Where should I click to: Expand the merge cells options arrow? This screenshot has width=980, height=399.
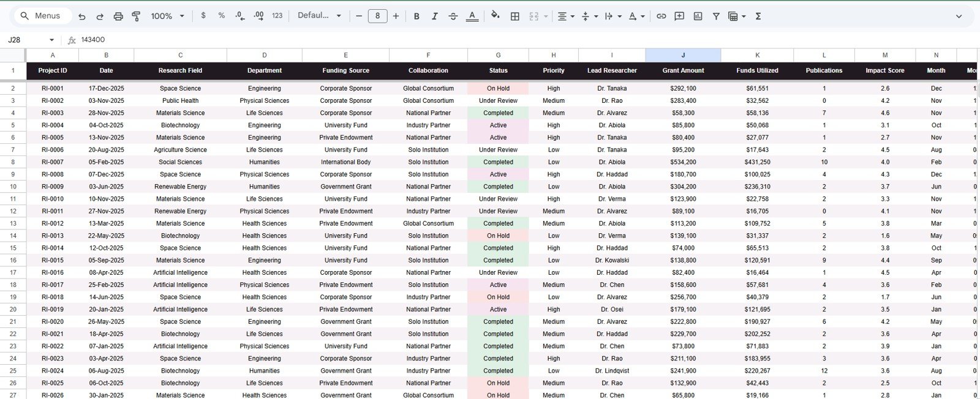click(x=546, y=17)
